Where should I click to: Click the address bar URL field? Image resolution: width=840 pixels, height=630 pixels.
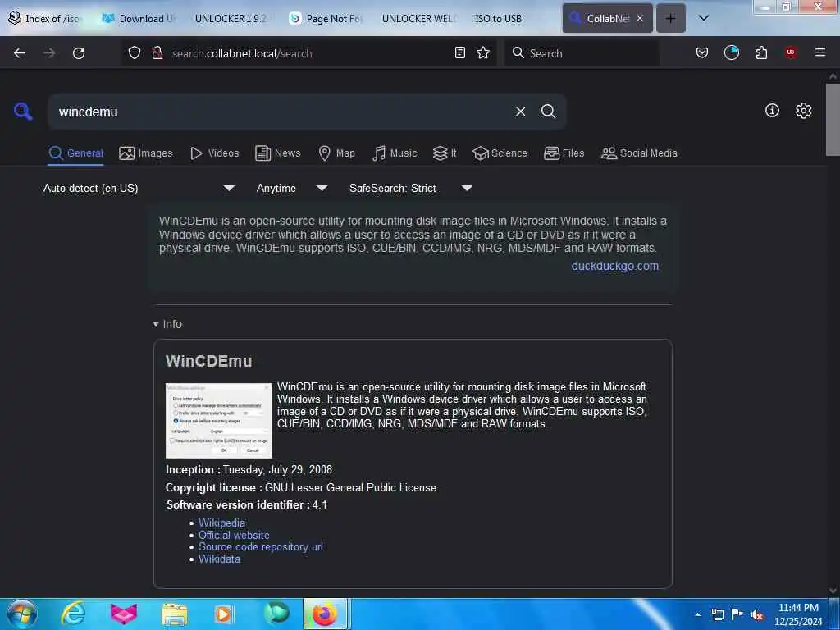click(308, 53)
